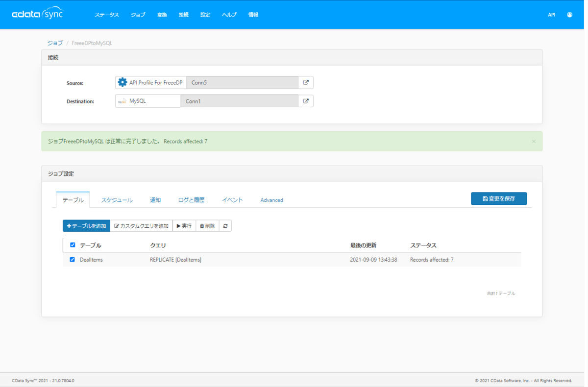Uncheck the DealItems table checkbox
This screenshot has height=387, width=588.
pos(73,260)
